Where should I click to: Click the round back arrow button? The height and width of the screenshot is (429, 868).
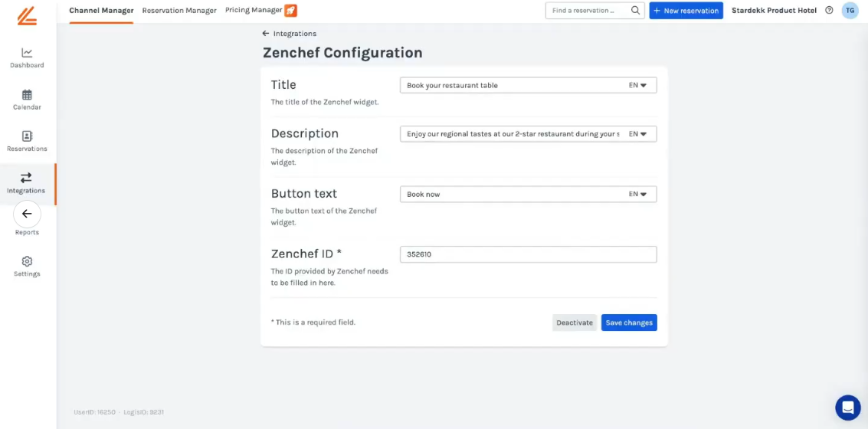point(27,214)
